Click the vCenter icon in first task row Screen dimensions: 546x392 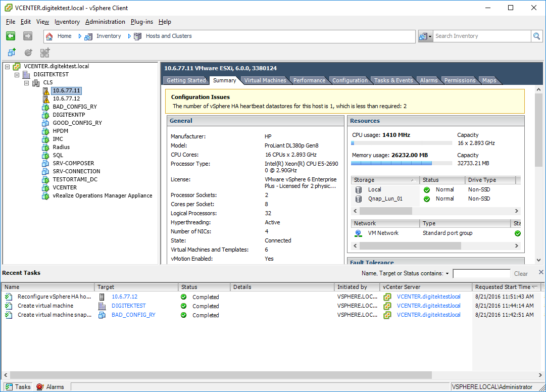(x=387, y=297)
